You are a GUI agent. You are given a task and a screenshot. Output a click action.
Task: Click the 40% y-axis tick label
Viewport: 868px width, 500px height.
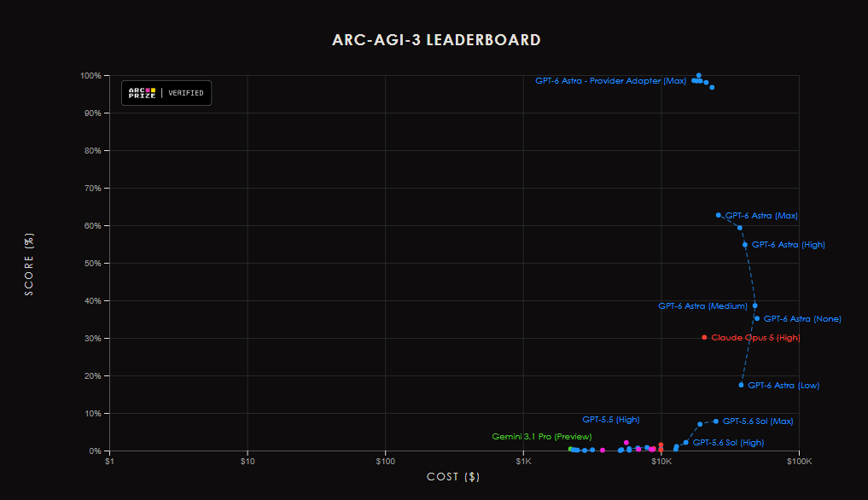pyautogui.click(x=92, y=300)
